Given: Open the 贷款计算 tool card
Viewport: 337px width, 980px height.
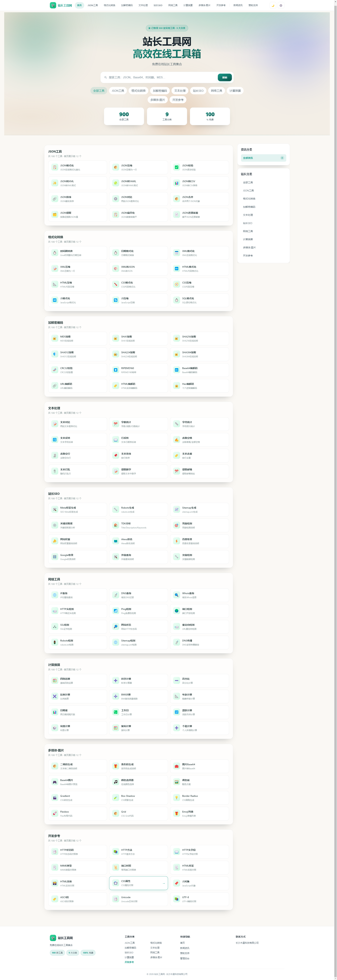Looking at the screenshot, I should pos(200,712).
